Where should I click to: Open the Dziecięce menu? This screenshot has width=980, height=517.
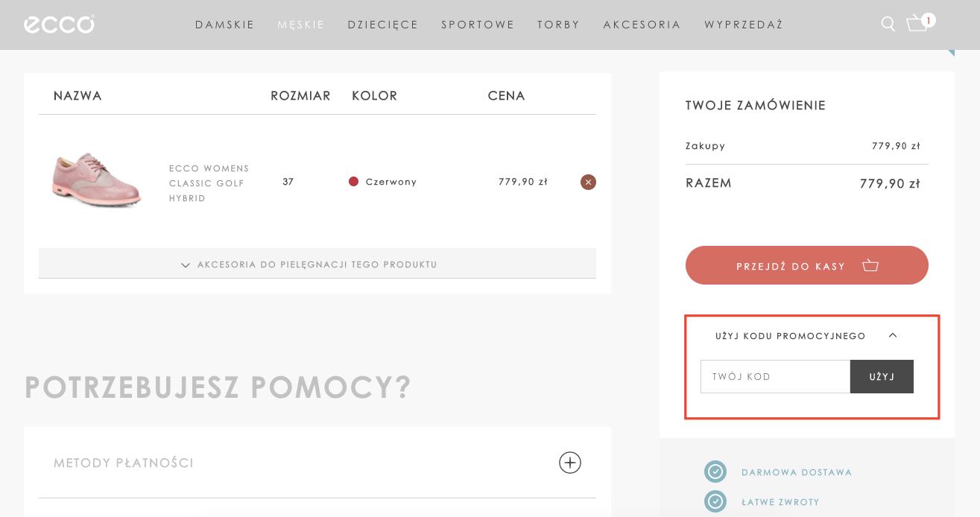[383, 25]
